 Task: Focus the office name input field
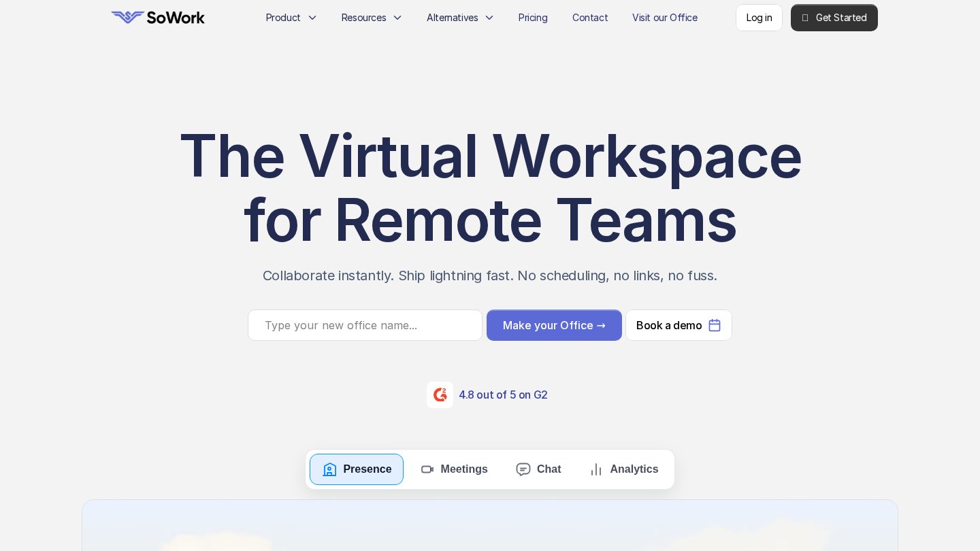tap(365, 325)
